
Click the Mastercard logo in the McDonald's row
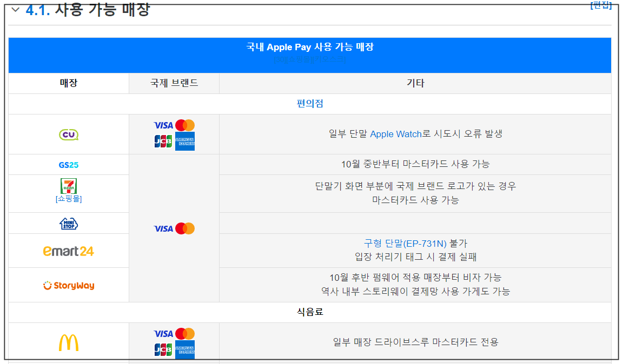(x=185, y=334)
